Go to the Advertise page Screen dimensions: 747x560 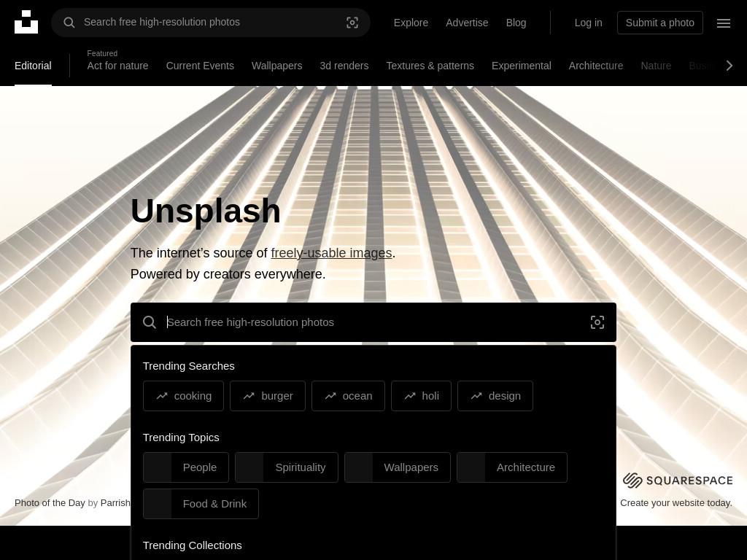467,23
